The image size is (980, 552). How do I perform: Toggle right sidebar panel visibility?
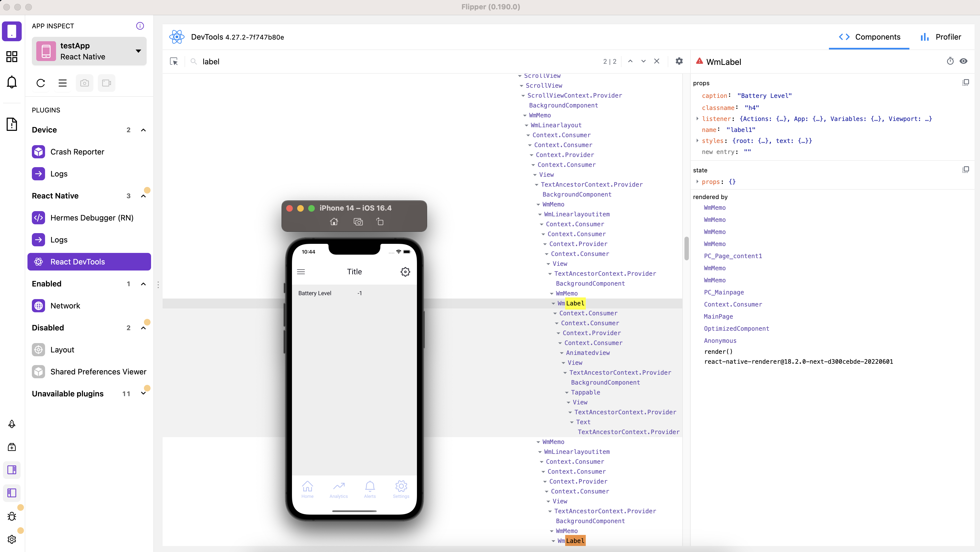(x=12, y=470)
